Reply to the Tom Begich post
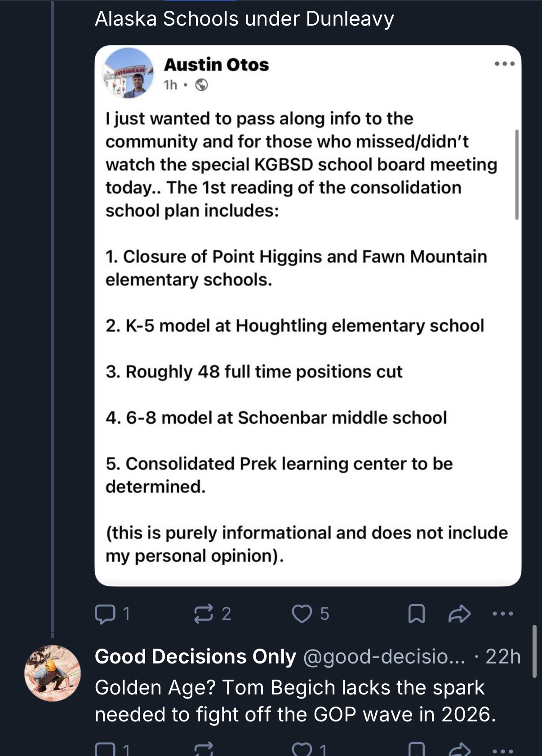The width and height of the screenshot is (542, 756). pyautogui.click(x=105, y=749)
